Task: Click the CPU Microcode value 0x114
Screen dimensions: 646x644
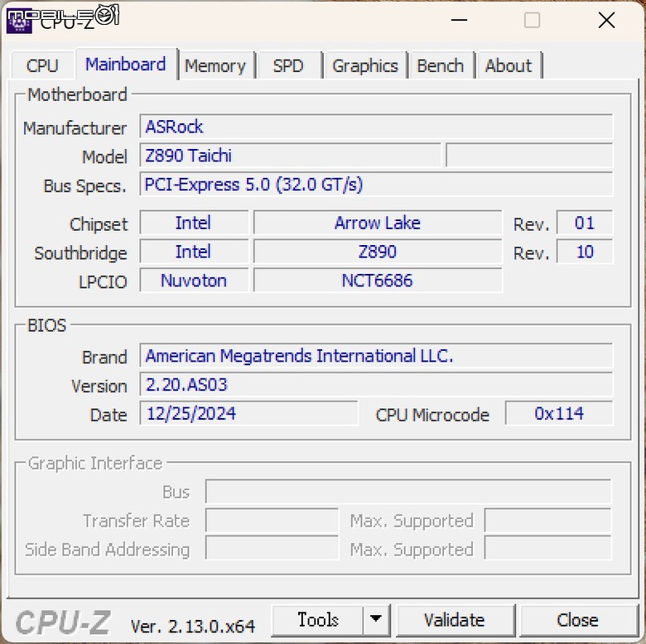Action: point(559,413)
